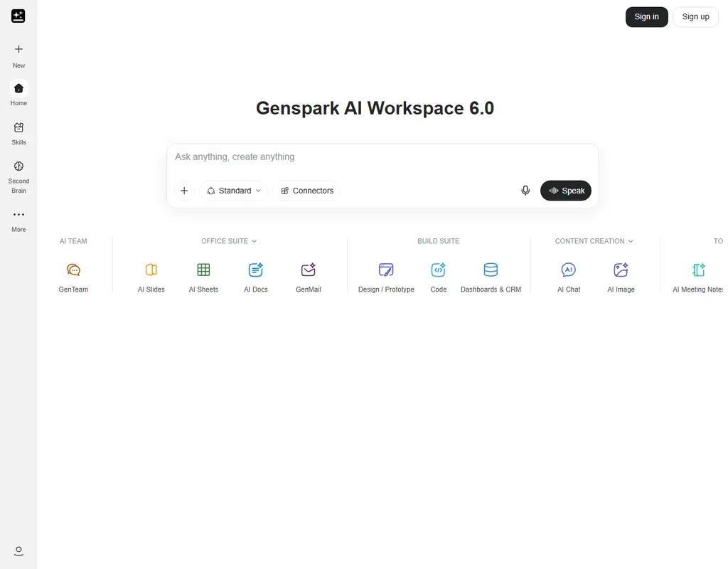
Task: Click the Sign in button
Action: tap(646, 17)
